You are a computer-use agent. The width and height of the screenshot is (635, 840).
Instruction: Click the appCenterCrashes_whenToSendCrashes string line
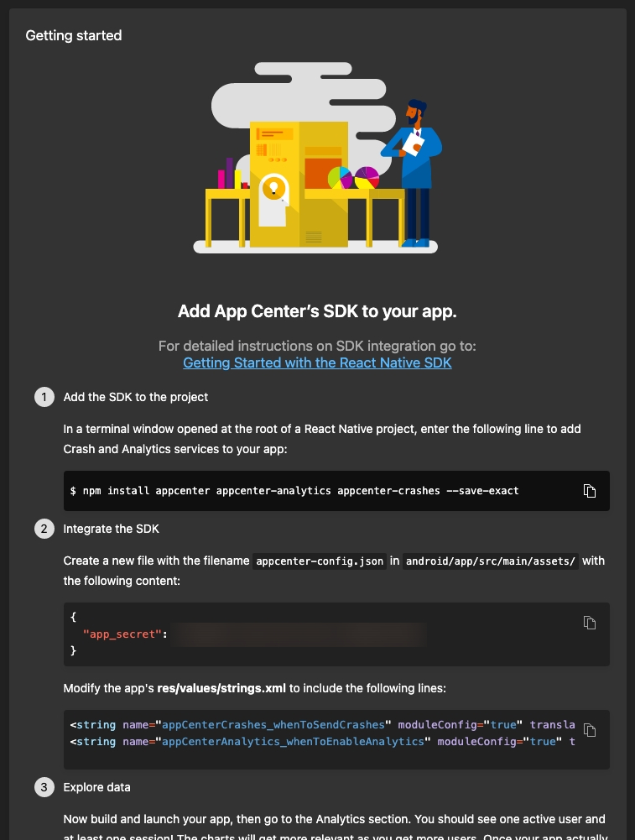(322, 725)
